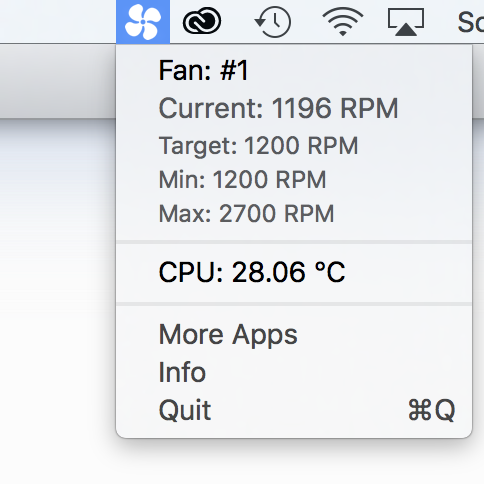Click the partially visible Sc menu bar item

(x=471, y=22)
